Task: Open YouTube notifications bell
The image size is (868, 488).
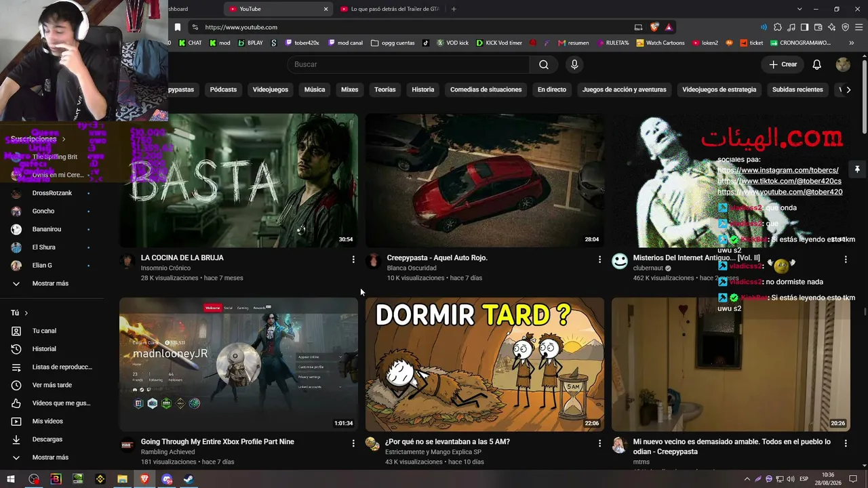Action: pos(817,64)
